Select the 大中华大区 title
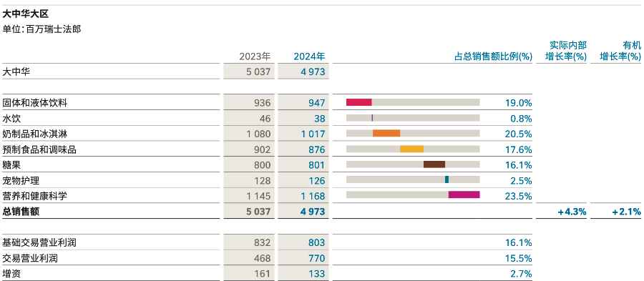 (26, 14)
